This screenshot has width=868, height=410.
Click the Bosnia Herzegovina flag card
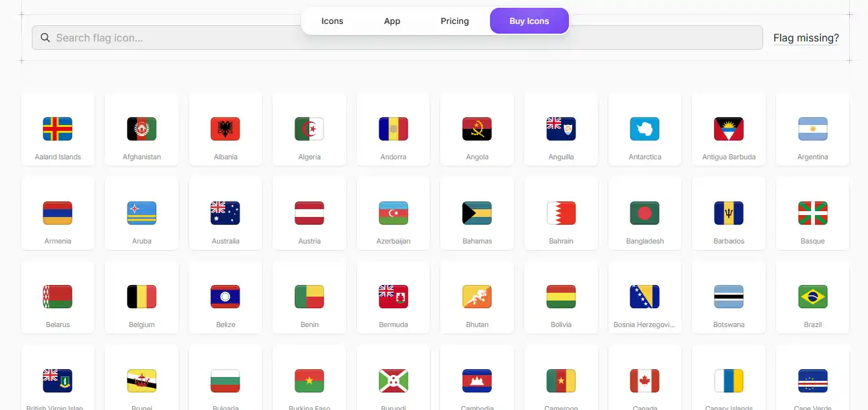(645, 297)
